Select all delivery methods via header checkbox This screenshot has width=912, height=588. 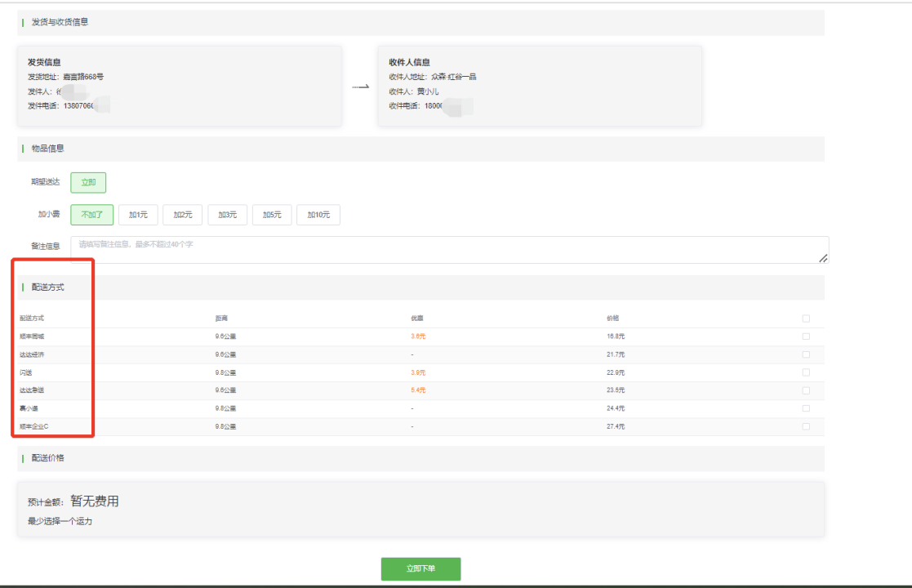pyautogui.click(x=806, y=318)
